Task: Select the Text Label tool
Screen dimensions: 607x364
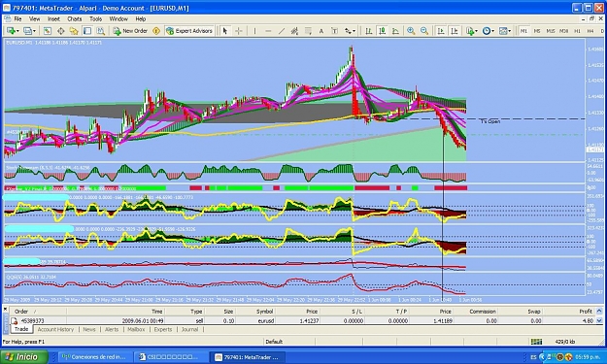Action: 335,31
